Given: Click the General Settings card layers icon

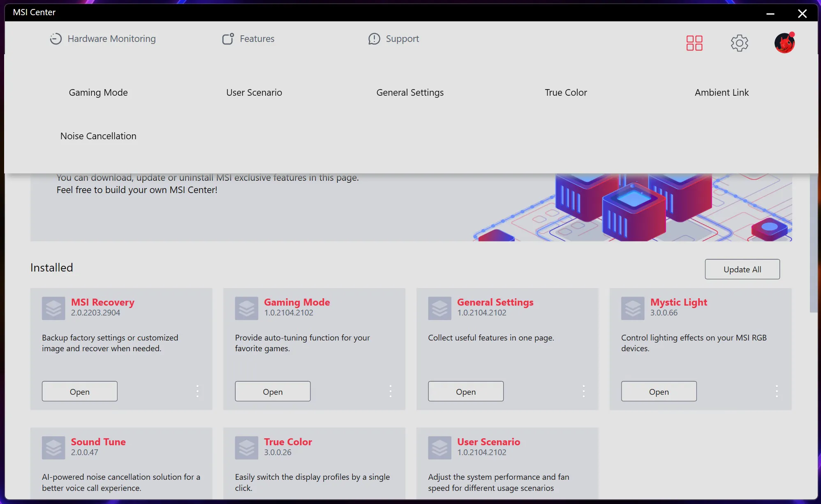Looking at the screenshot, I should point(439,308).
